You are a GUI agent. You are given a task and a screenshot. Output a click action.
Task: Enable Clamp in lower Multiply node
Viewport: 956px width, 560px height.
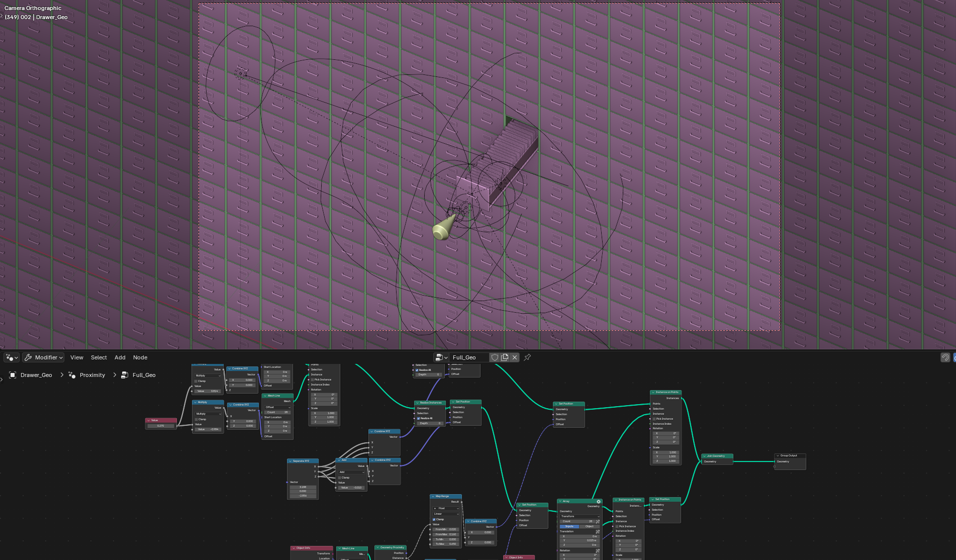click(196, 419)
